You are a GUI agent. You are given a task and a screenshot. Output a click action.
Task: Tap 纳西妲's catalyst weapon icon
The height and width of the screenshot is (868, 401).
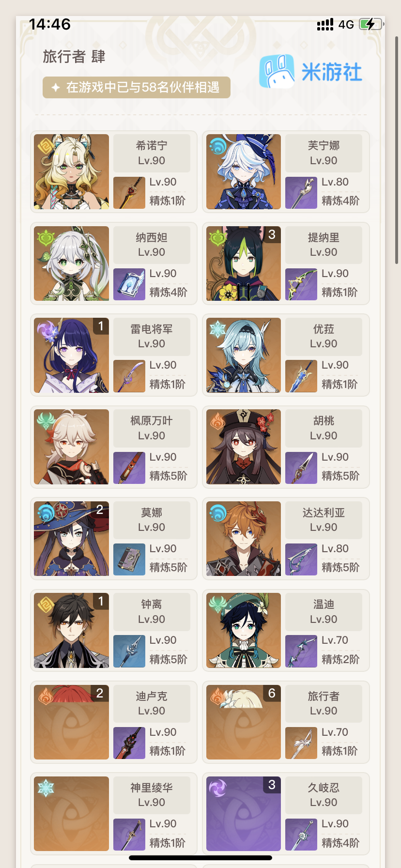(x=129, y=284)
